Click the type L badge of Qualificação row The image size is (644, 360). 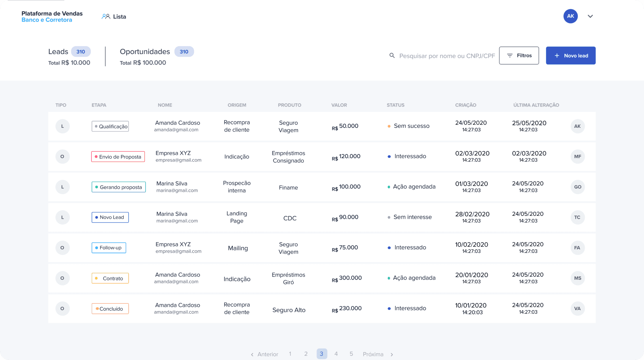(x=62, y=126)
